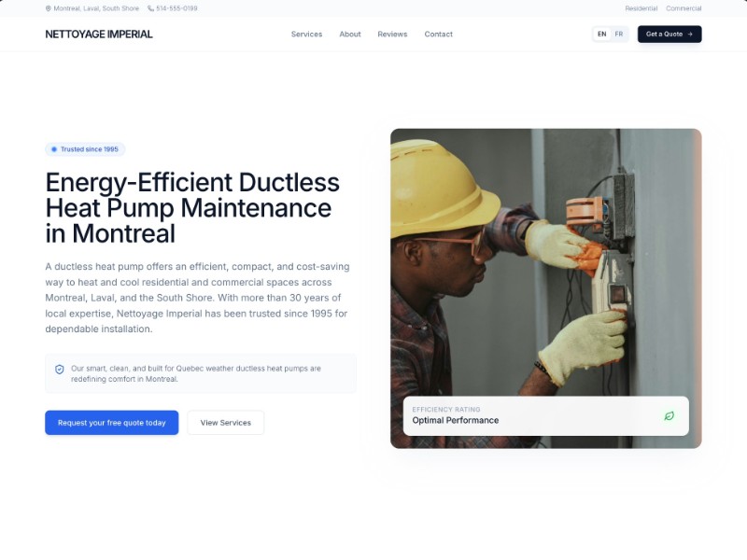Switch language to FR
Screen dimensions: 747x560
click(619, 35)
